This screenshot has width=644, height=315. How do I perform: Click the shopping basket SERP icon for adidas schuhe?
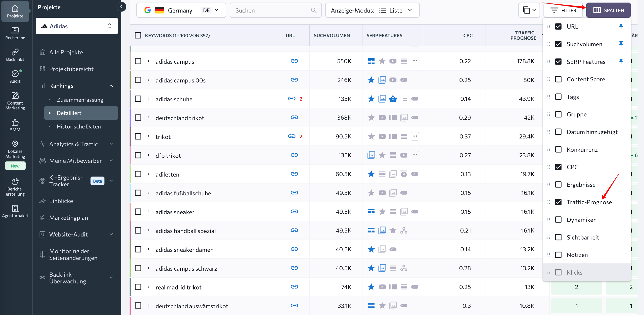(x=393, y=99)
